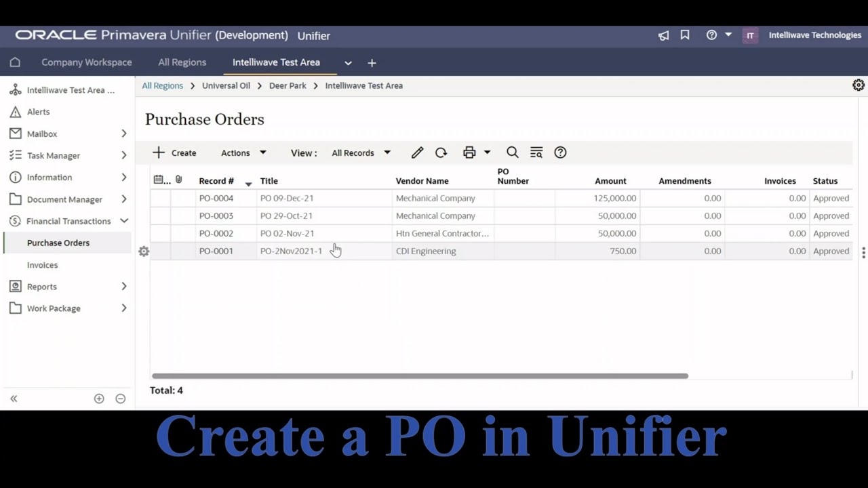The width and height of the screenshot is (868, 488).
Task: Expand the Task Manager section
Action: (x=124, y=155)
